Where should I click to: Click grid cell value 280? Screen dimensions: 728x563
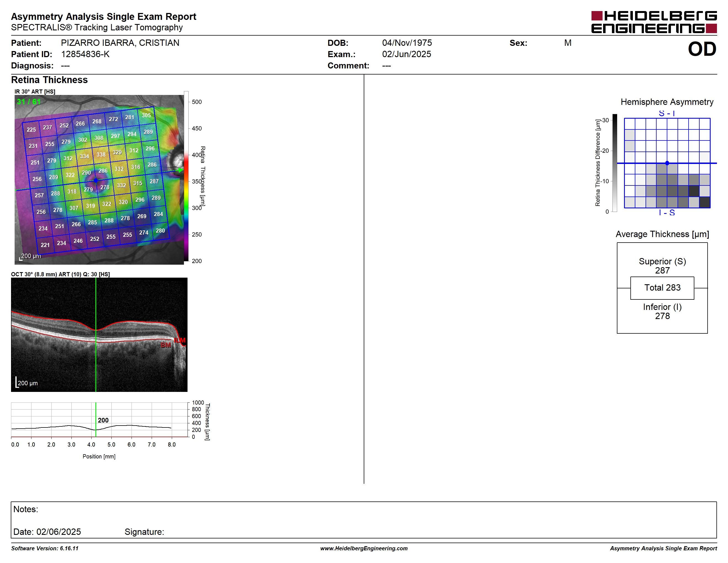(160, 230)
